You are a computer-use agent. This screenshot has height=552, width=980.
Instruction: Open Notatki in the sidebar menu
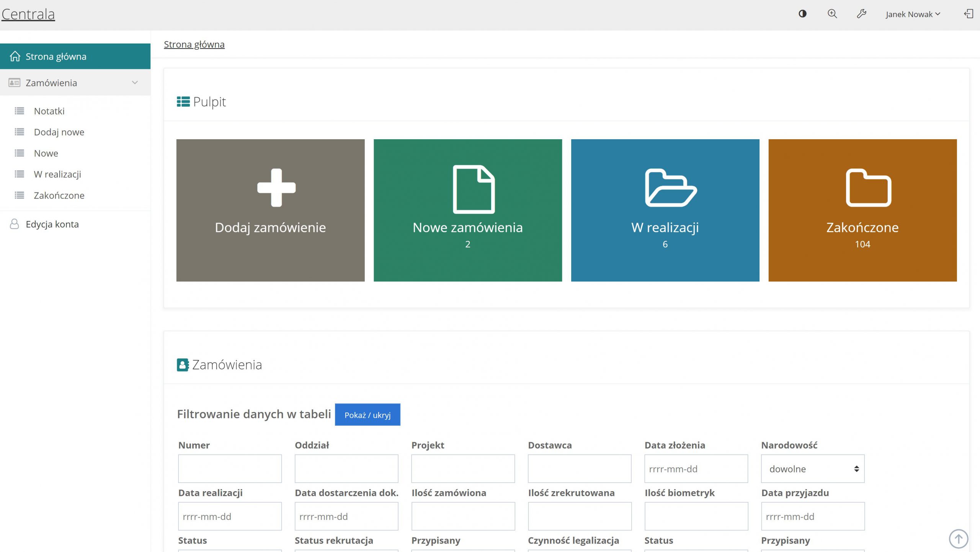pyautogui.click(x=49, y=111)
